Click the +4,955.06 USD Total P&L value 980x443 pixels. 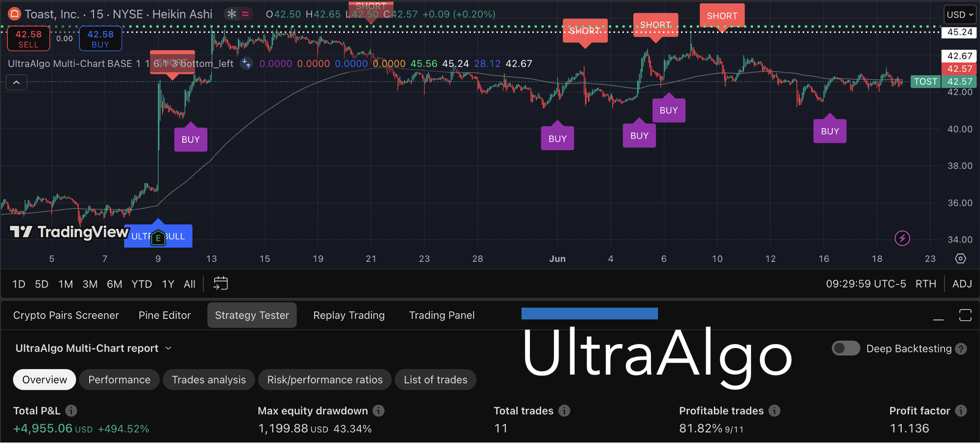pyautogui.click(x=53, y=429)
